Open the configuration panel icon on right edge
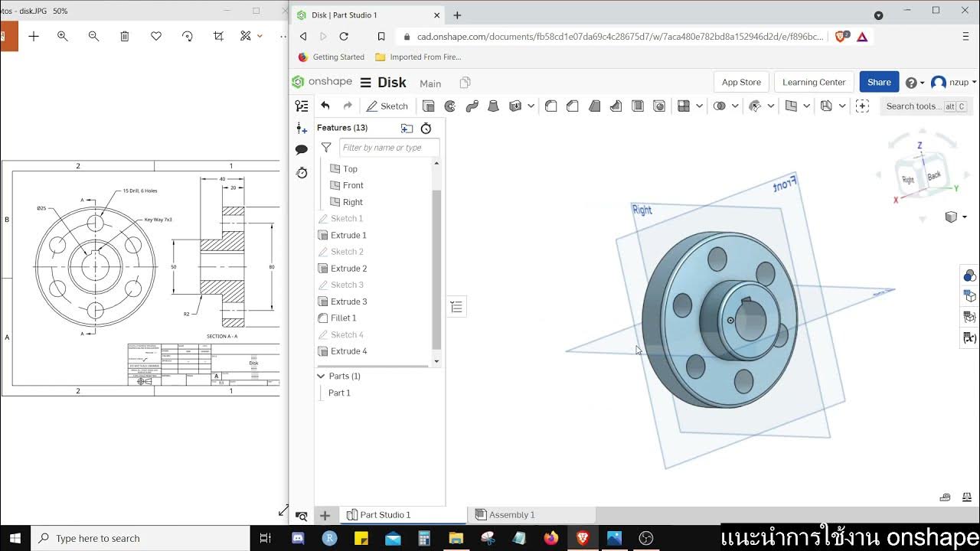Image resolution: width=980 pixels, height=551 pixels. click(969, 296)
